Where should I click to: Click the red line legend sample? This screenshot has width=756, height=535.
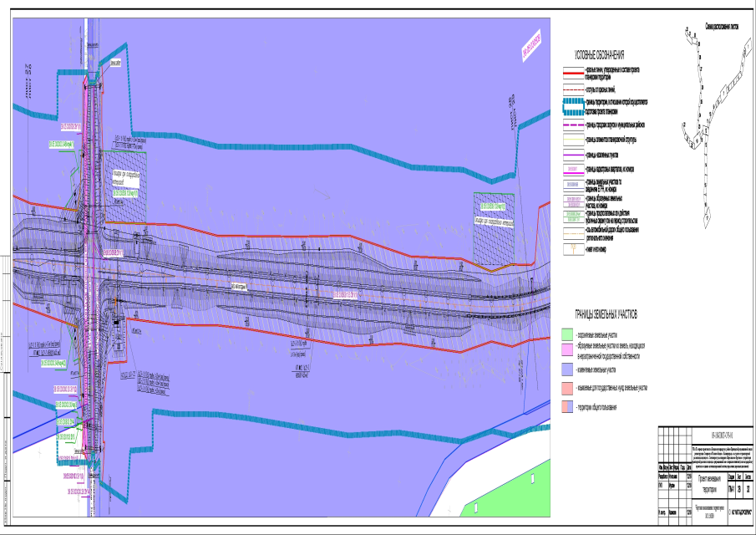click(x=574, y=74)
